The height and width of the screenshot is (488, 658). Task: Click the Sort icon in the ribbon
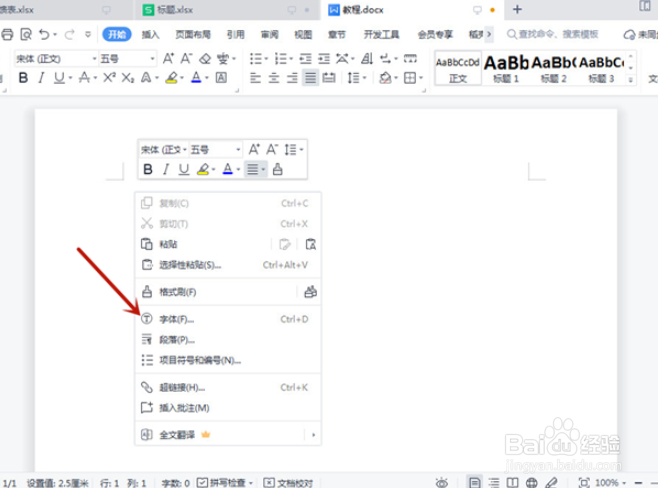pos(367,59)
